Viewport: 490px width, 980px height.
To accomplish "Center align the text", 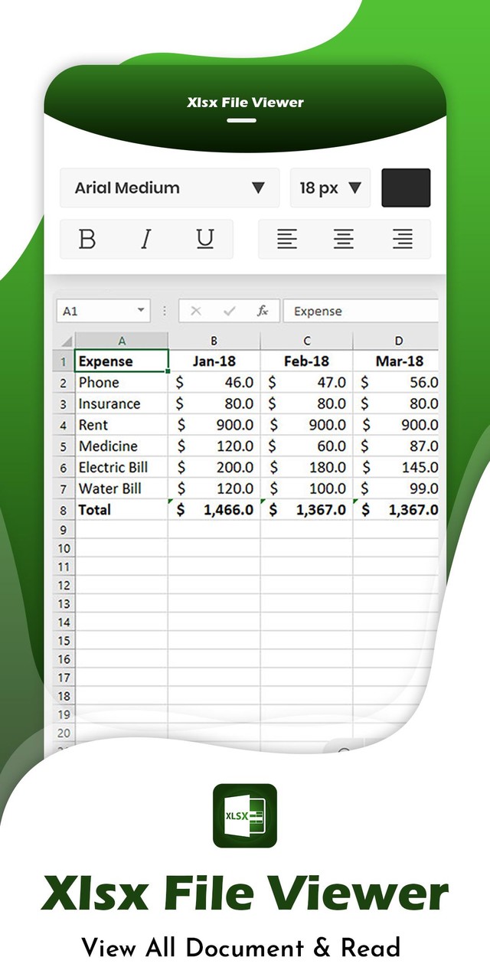I will 344,240.
